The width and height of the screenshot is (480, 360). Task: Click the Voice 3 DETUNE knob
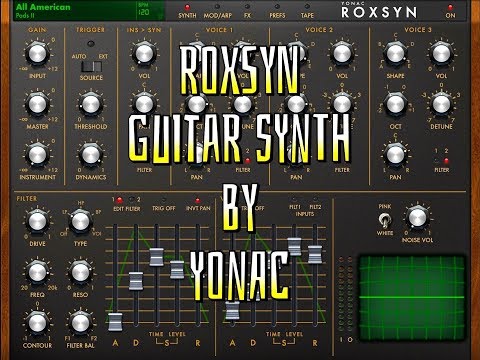pyautogui.click(x=441, y=104)
